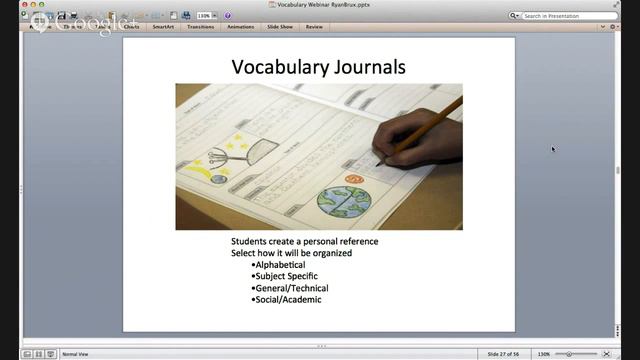Start the slide show from the status bar icon
Screen dimensions: 640x360
coord(51,354)
